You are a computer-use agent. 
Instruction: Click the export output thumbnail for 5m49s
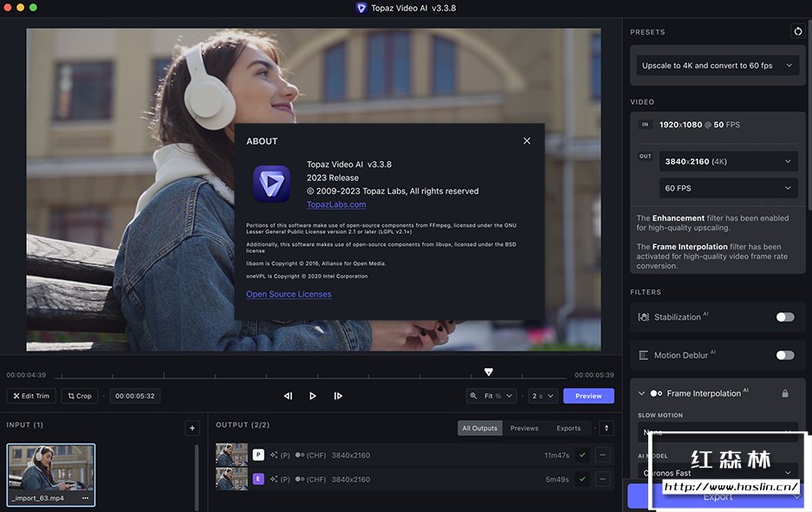(x=231, y=479)
